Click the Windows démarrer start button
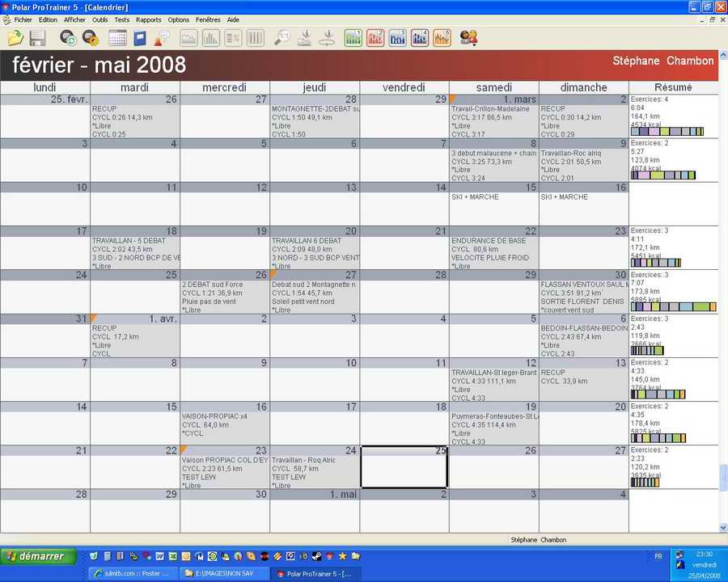The height and width of the screenshot is (582, 728). point(39,556)
